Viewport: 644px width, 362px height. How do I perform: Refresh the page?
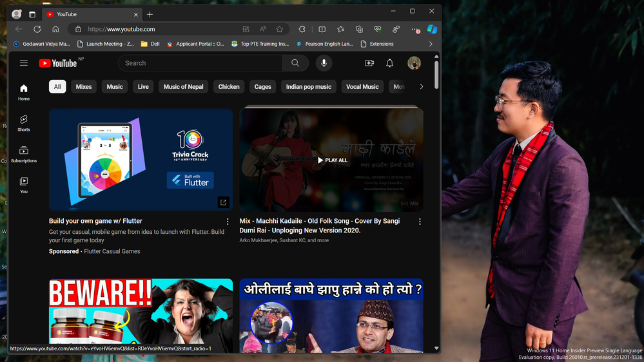[x=37, y=29]
